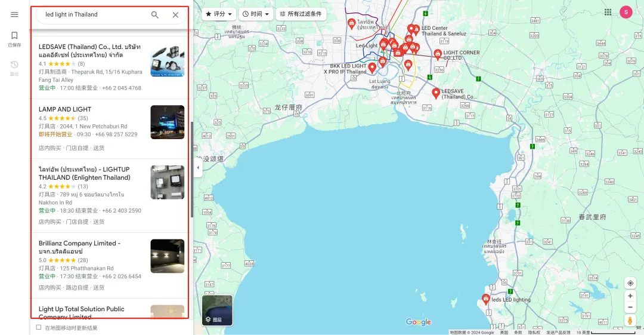Clear the search with X icon
The height and width of the screenshot is (335, 644).
[175, 15]
